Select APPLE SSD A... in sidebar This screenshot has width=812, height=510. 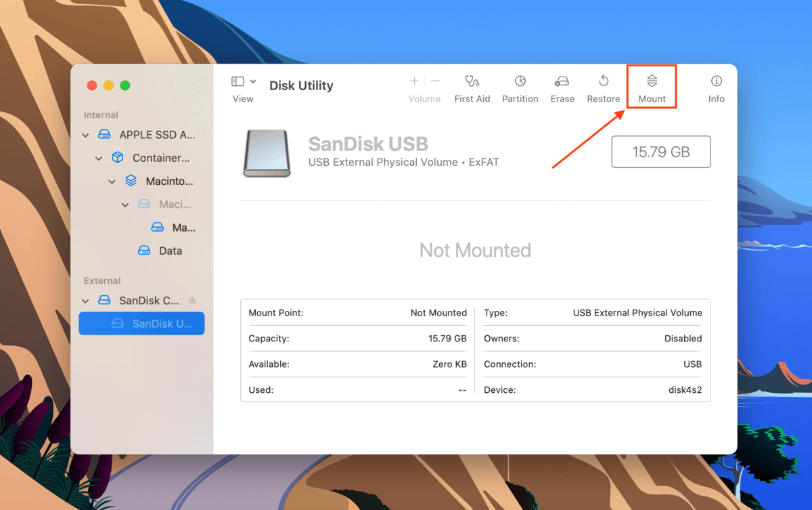141,135
